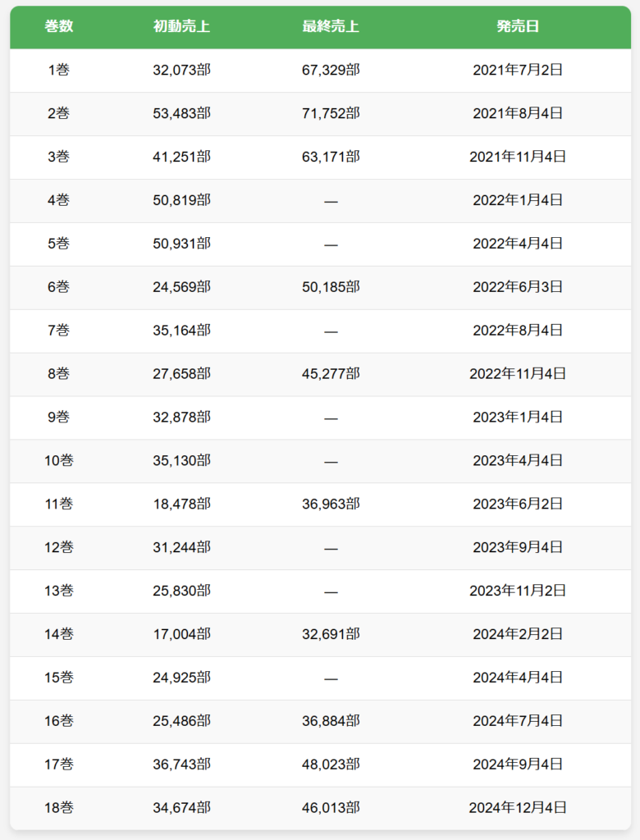This screenshot has width=640, height=840.
Task: Click the 7巻 row label
Action: click(59, 330)
